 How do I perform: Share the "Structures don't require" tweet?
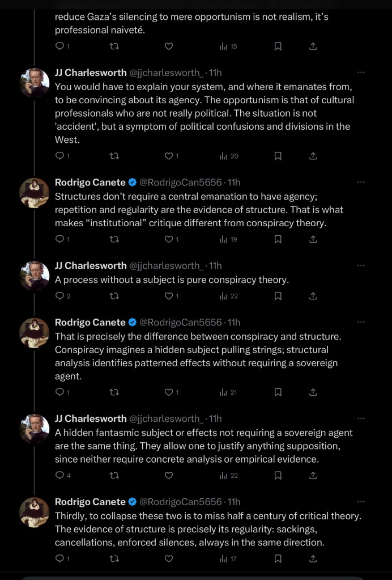[x=313, y=239]
